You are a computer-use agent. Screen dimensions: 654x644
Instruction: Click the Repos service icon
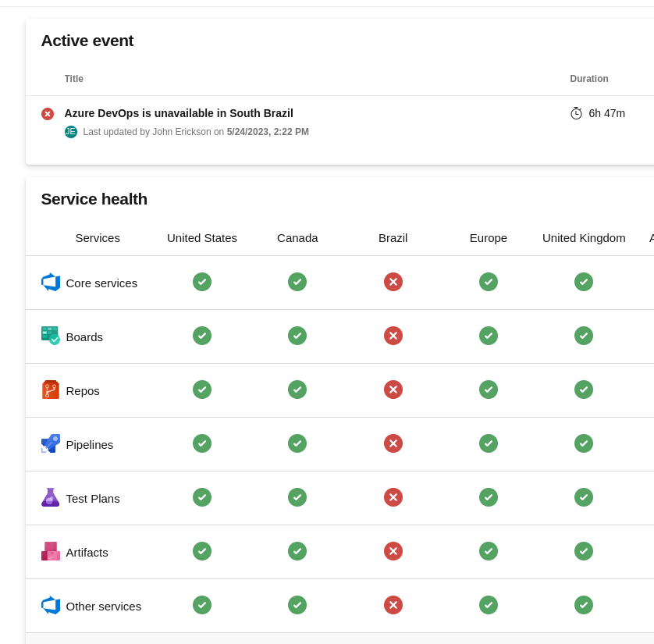[51, 390]
